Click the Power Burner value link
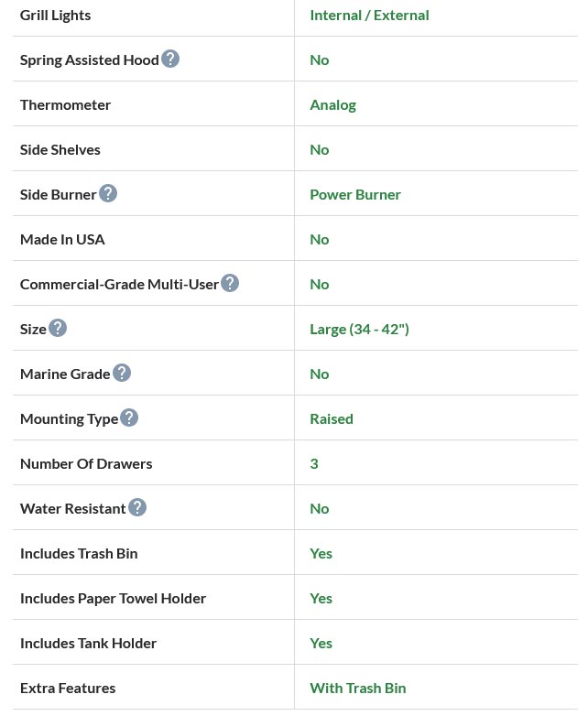 click(355, 194)
